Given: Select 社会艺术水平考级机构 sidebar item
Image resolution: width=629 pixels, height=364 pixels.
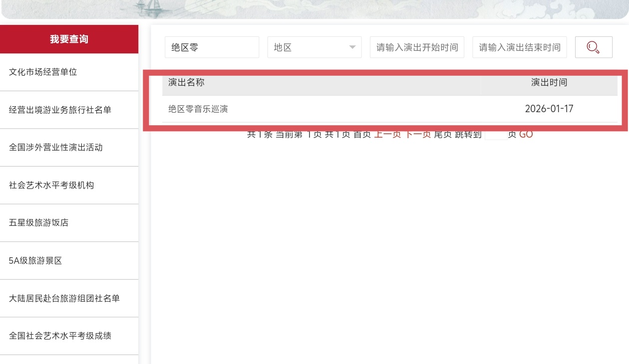Looking at the screenshot, I should pos(69,185).
